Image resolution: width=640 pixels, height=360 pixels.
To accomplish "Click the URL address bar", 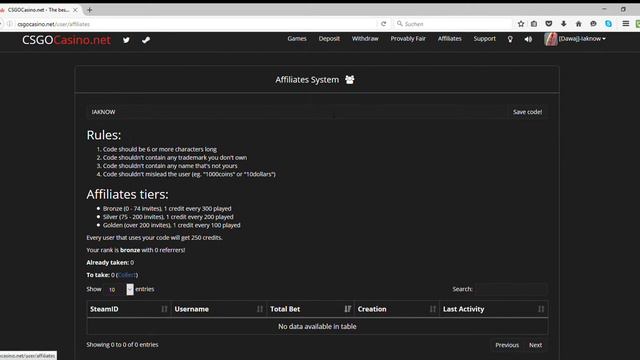I will click(x=196, y=24).
